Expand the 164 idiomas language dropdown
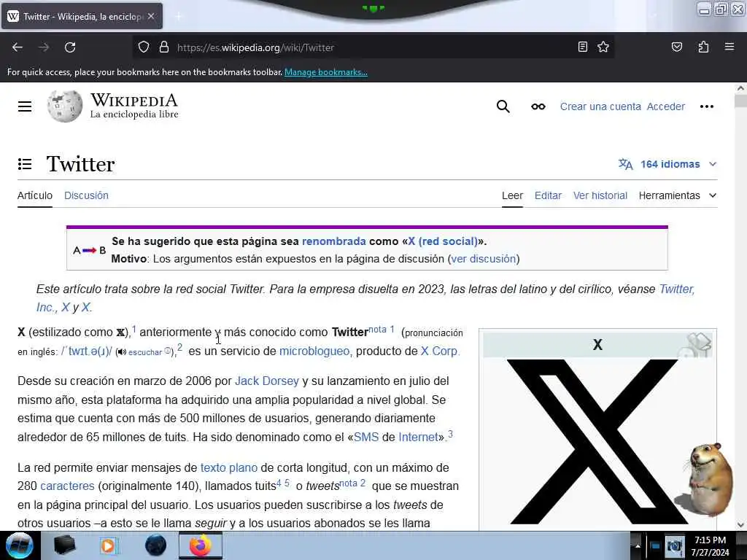Screen dimensions: 747x560 coord(667,164)
